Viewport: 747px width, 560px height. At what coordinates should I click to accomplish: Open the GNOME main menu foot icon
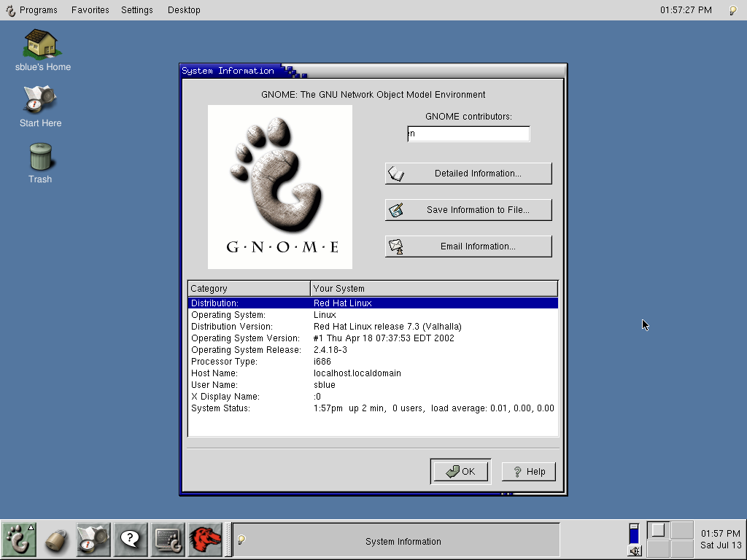click(x=18, y=540)
